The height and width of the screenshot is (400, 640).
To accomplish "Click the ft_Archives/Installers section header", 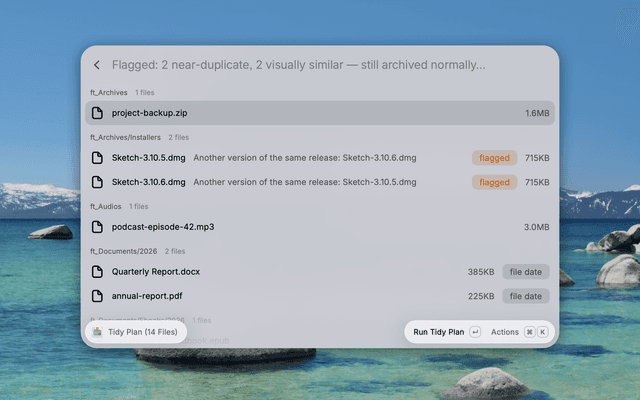I will tap(125, 137).
